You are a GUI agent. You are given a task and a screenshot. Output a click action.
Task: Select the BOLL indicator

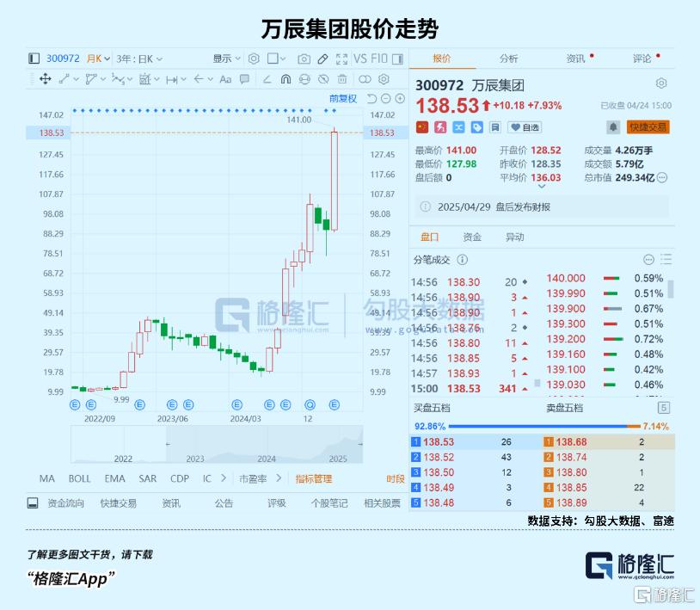(x=79, y=478)
